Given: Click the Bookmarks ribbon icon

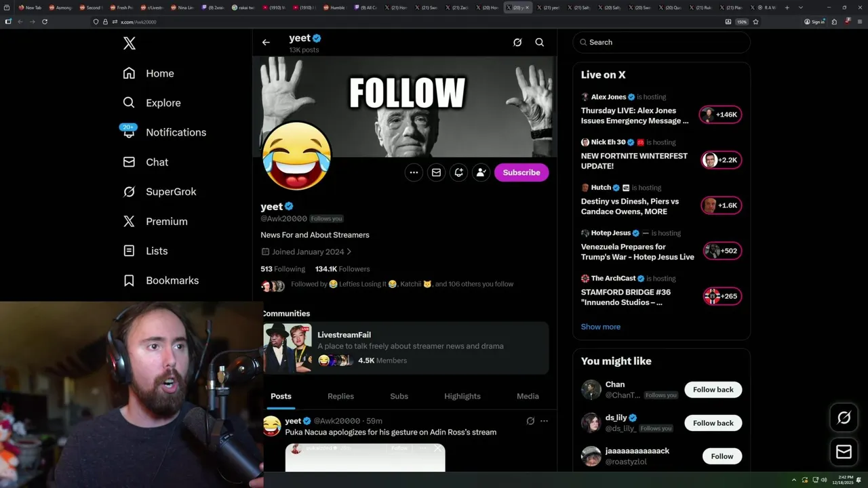Looking at the screenshot, I should pos(129,281).
